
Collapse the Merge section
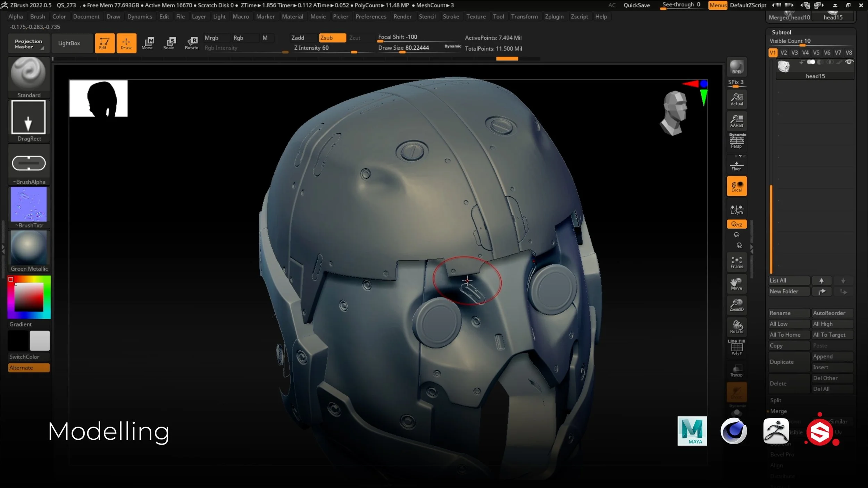click(778, 411)
